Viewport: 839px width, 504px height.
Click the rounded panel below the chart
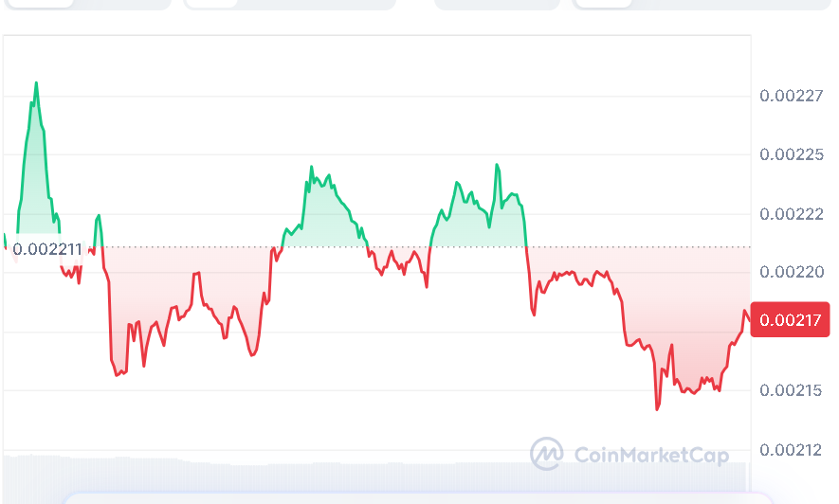pos(417,497)
